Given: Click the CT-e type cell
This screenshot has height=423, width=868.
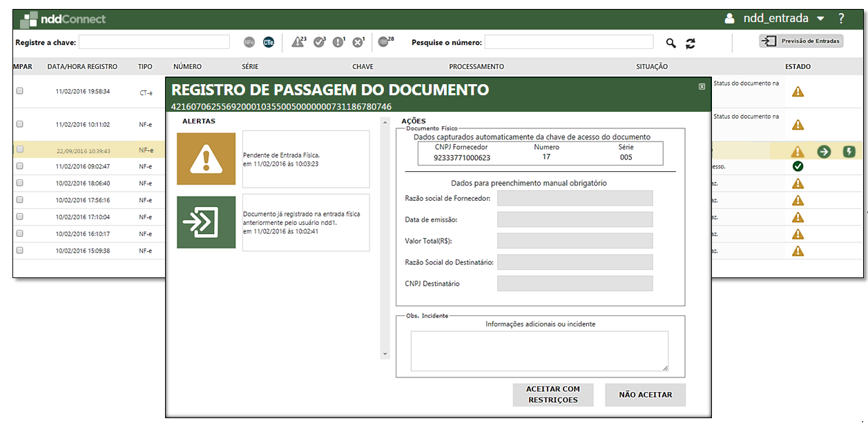Looking at the screenshot, I should (x=146, y=92).
